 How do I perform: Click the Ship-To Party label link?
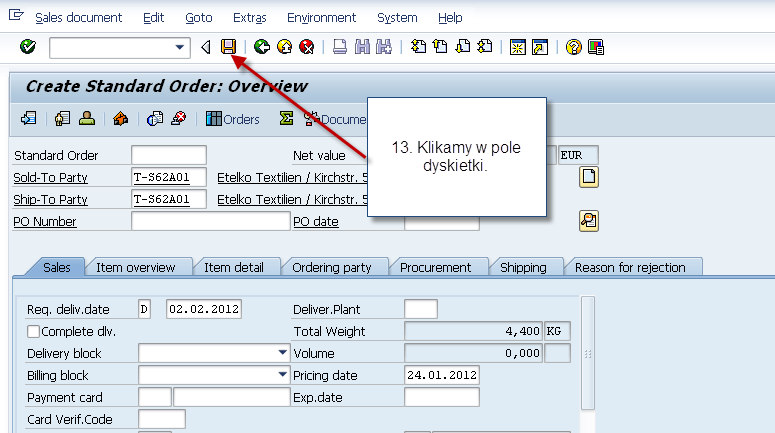click(50, 199)
